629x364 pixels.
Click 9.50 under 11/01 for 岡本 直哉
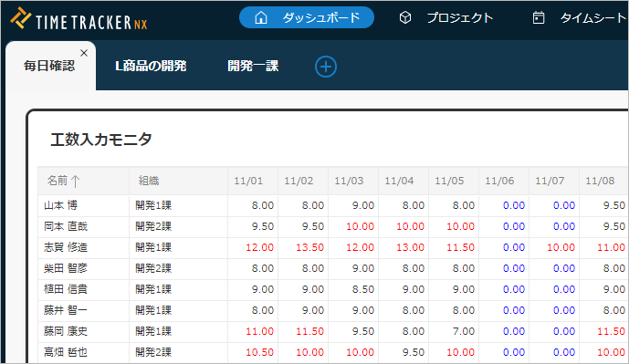pos(263,226)
